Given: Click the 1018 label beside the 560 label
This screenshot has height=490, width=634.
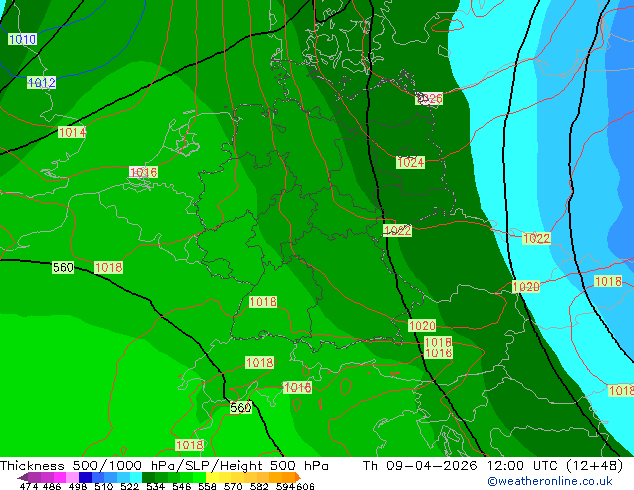Looking at the screenshot, I should click(x=108, y=267).
